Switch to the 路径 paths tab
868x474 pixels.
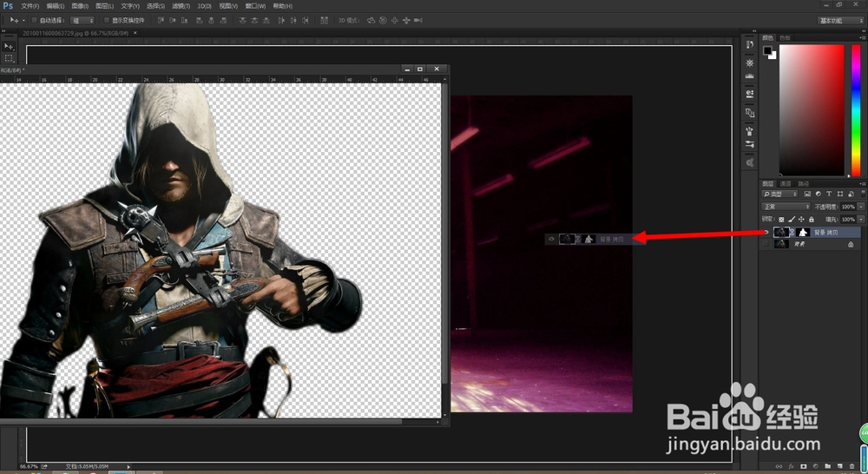(x=804, y=184)
